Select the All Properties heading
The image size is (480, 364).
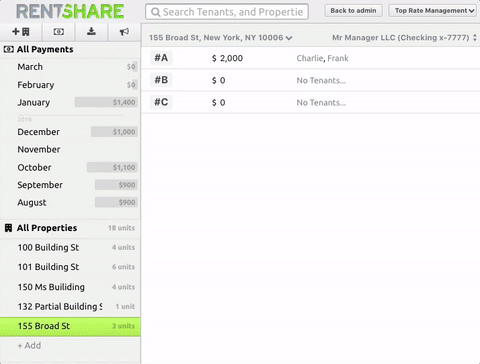point(47,228)
